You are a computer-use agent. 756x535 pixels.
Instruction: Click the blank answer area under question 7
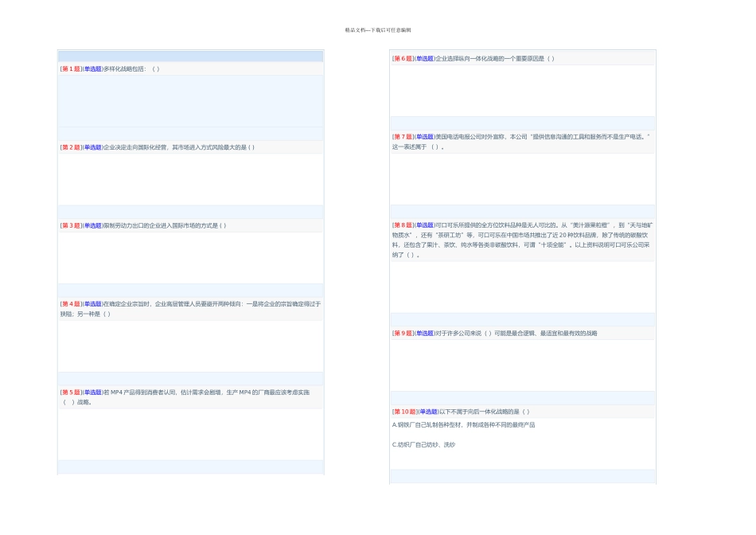[x=522, y=178]
